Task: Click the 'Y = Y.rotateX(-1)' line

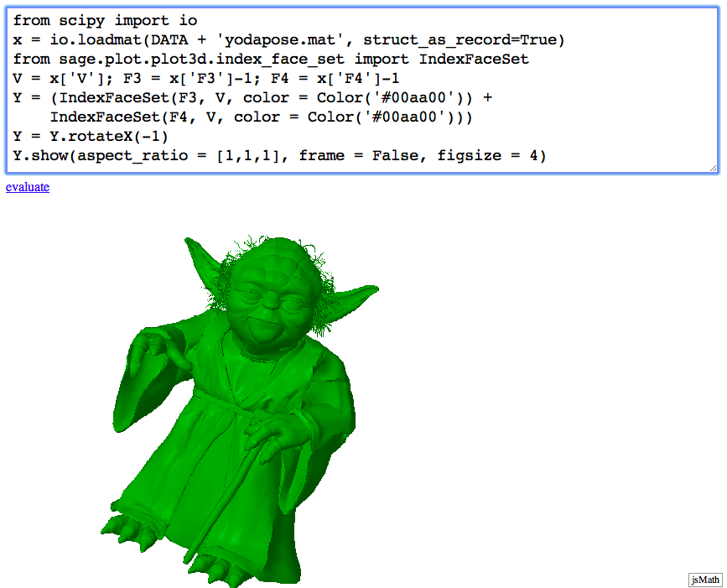Action: coord(91,137)
